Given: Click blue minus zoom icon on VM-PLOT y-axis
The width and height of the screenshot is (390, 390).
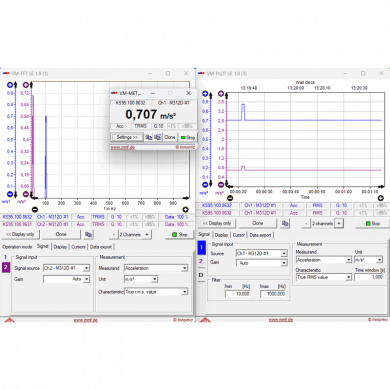Looking at the screenshot, I should 205,184.
